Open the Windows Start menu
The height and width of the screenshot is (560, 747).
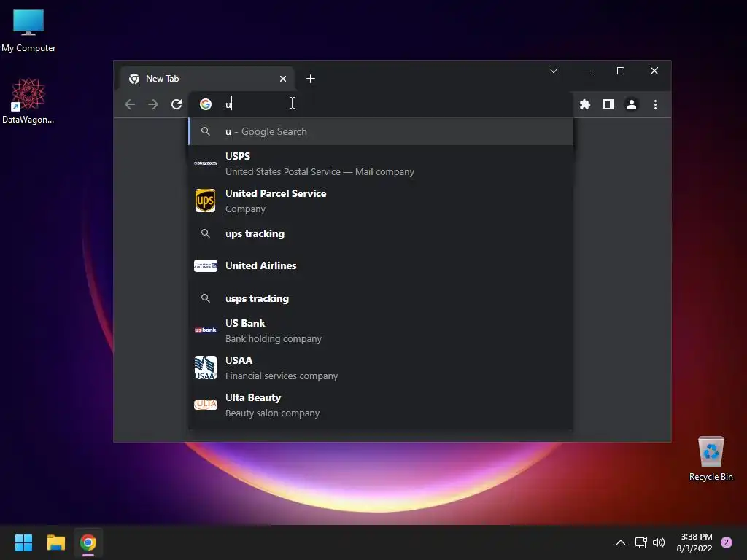point(23,542)
